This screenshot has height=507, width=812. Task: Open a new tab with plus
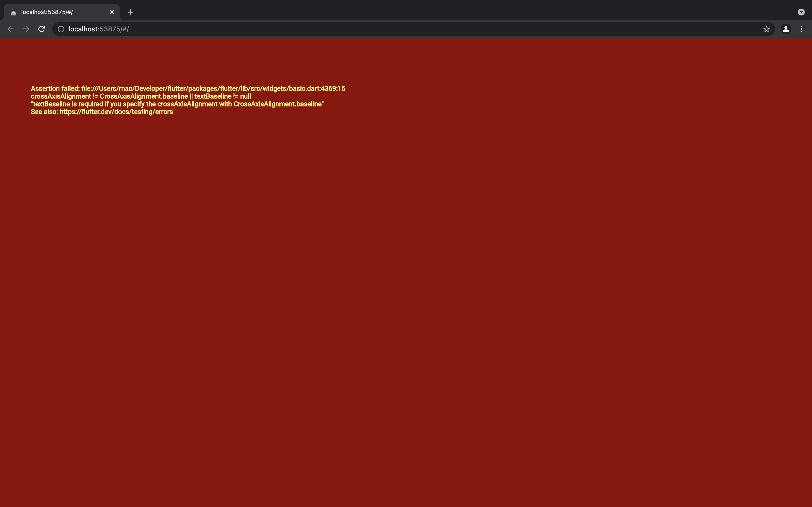[x=130, y=12]
